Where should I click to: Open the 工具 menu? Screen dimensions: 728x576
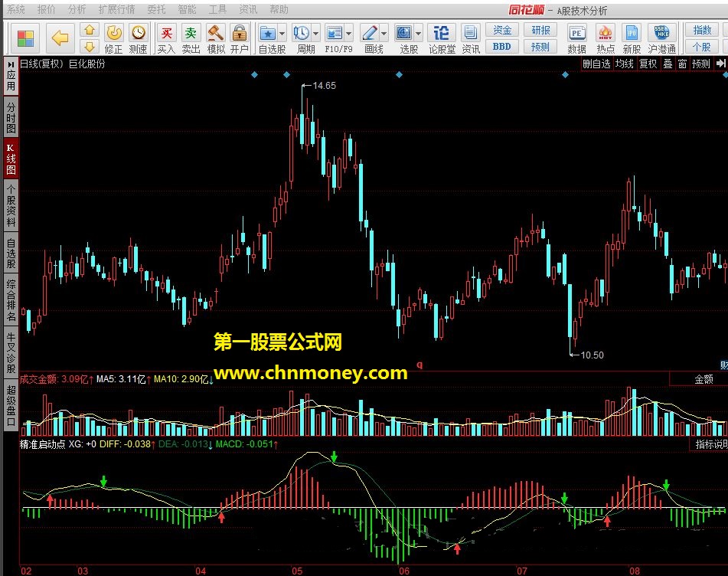(217, 9)
